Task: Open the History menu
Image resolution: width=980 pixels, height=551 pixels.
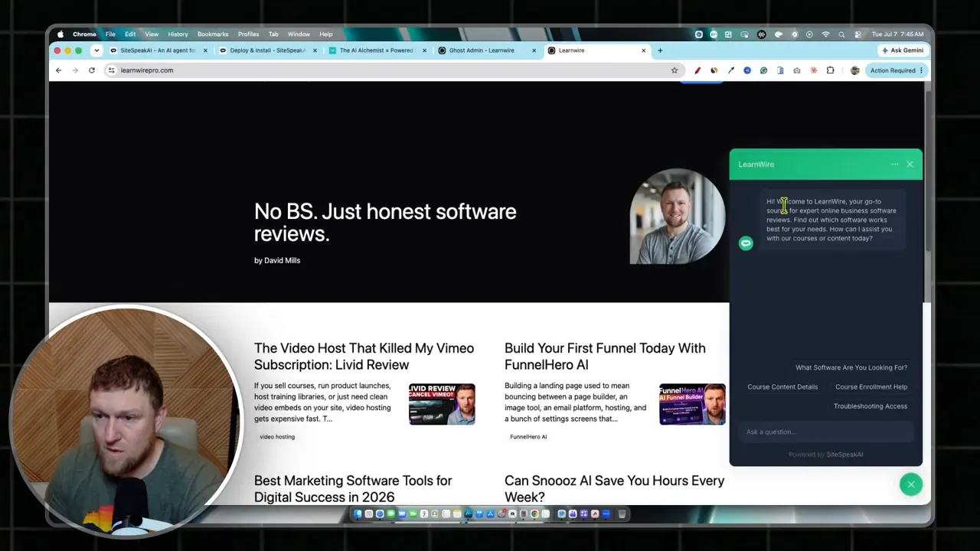Action: [178, 34]
